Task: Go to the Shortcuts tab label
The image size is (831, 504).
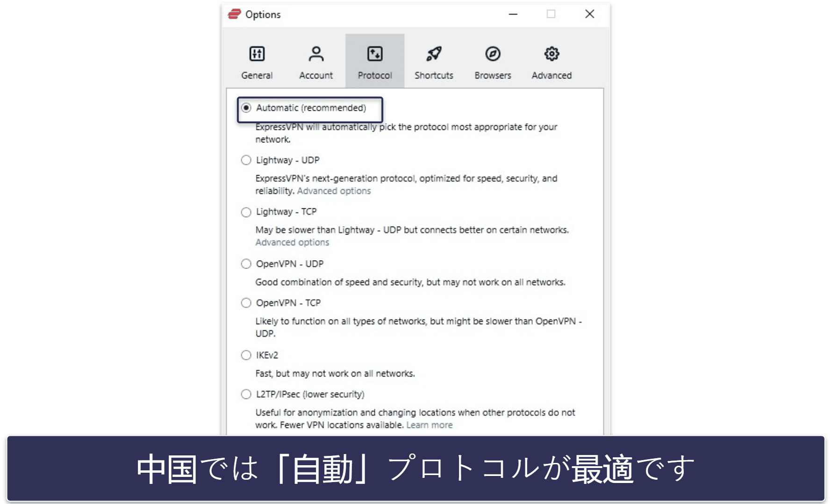Action: [434, 75]
